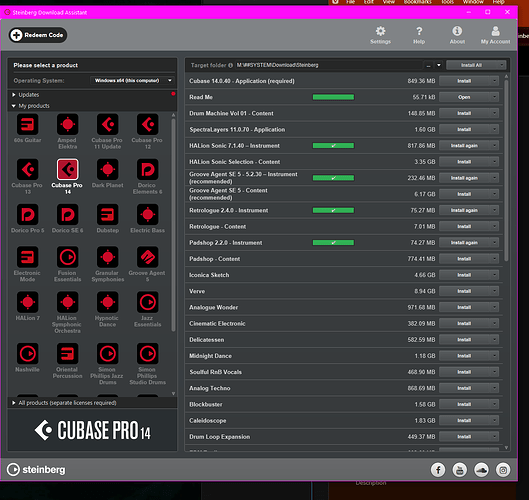Select the Amped Elektra product icon
The image size is (529, 500).
click(67, 124)
